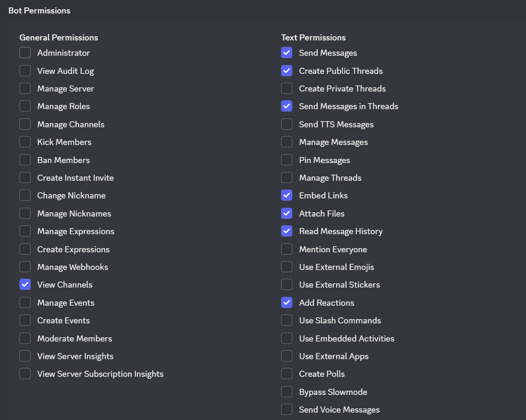Disable the Attach Files checkbox
Screen dimensions: 526x420
click(x=287, y=213)
